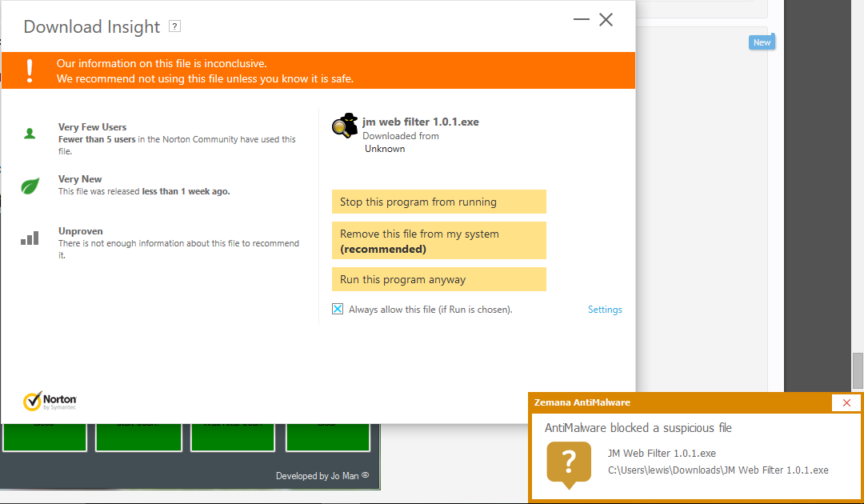Click the bar chart icon beside Unproven
Image resolution: width=864 pixels, height=504 pixels.
pyautogui.click(x=30, y=238)
